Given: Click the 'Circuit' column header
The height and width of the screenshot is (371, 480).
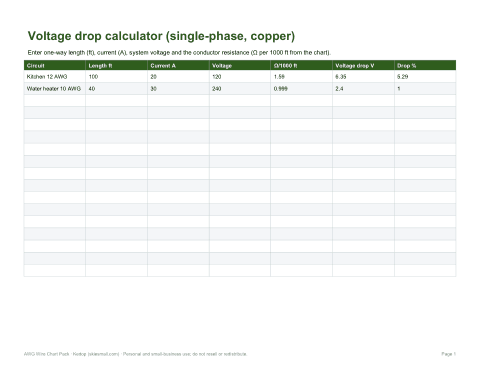Looking at the screenshot, I should tap(55, 65).
